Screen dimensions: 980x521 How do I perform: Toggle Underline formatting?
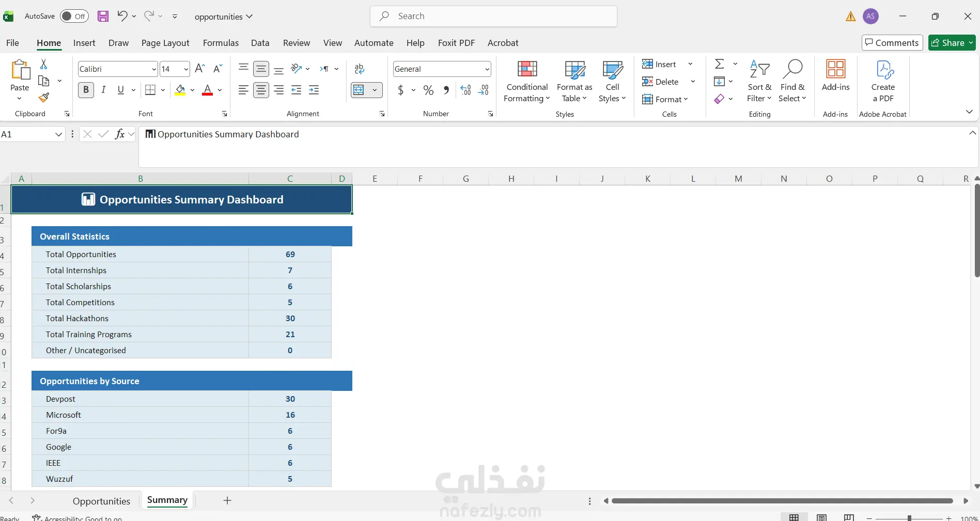121,90
